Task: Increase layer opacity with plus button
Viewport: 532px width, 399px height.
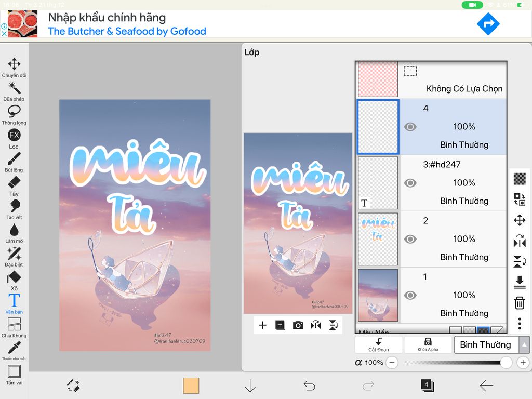Action: pos(523,362)
